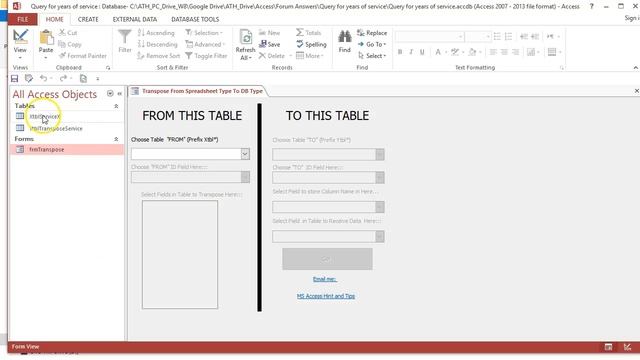640x360 pixels.
Task: Switch to Design View icon in status bar
Action: [x=627, y=347]
